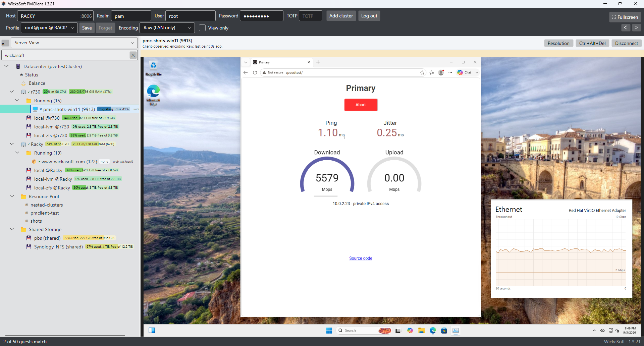Collapse the Running (19) folder
The width and height of the screenshot is (644, 346).
(17, 153)
